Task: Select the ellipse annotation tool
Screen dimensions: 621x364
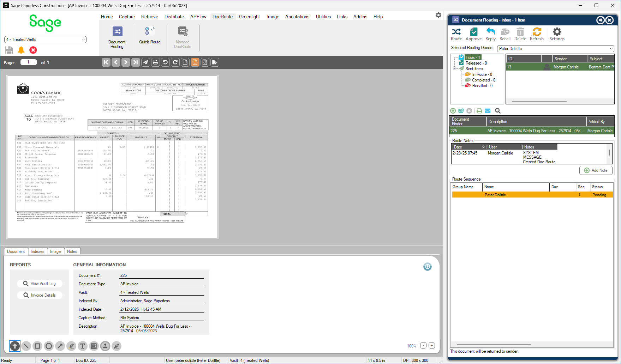Action: point(49,346)
